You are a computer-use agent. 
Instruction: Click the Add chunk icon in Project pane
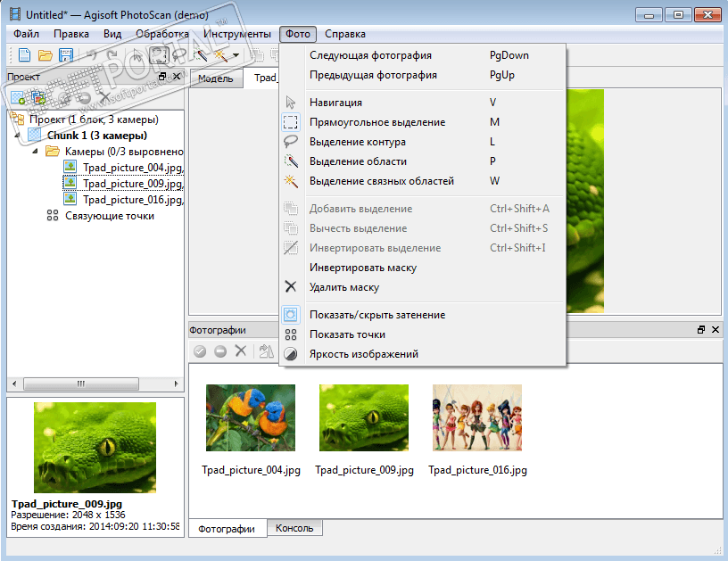(18, 97)
